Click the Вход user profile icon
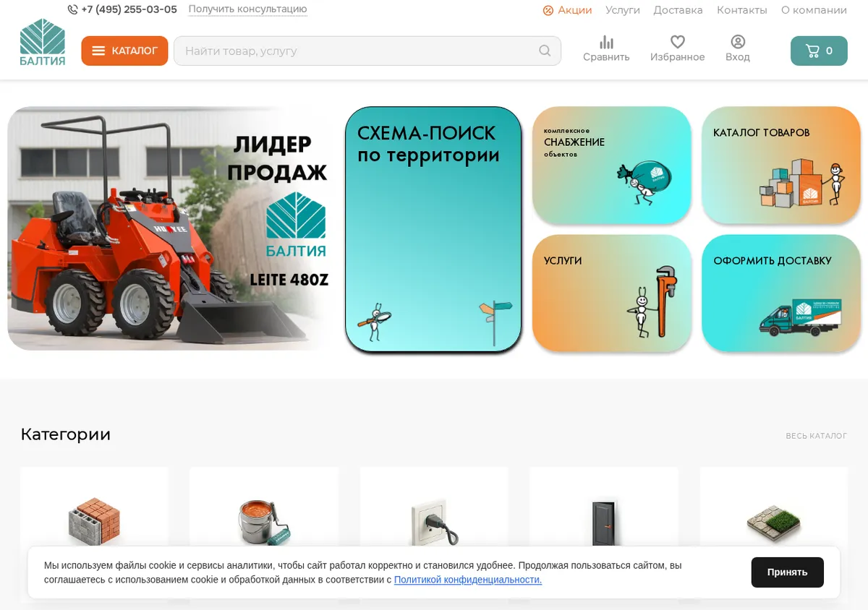This screenshot has width=868, height=610. tap(738, 42)
